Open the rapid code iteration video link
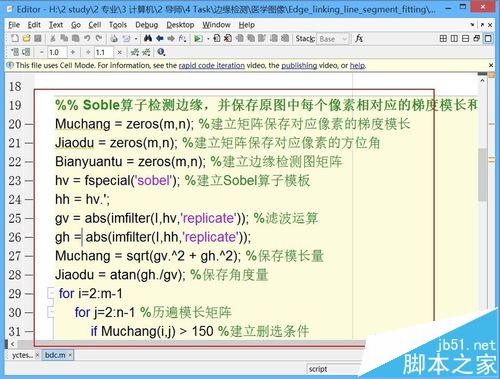Viewport: 500px width, 379px height. coord(212,66)
